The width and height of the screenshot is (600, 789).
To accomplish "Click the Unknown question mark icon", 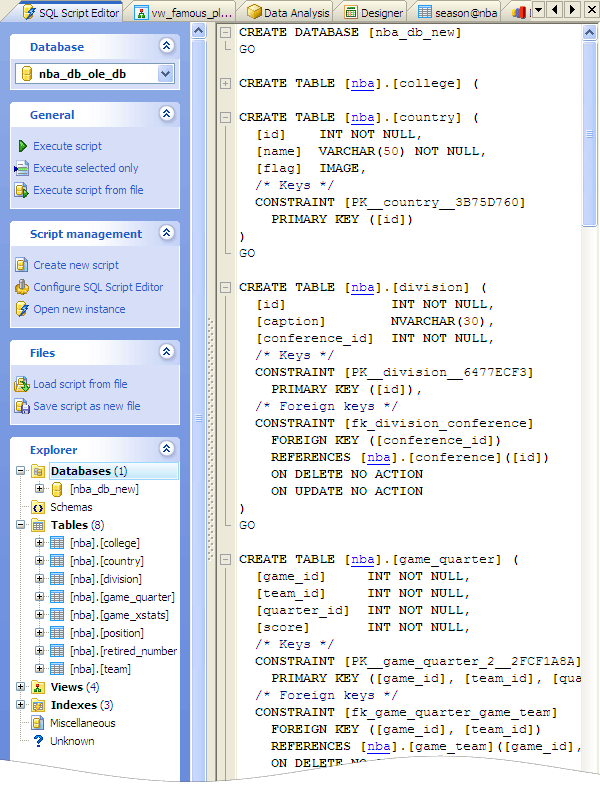I will pyautogui.click(x=39, y=741).
